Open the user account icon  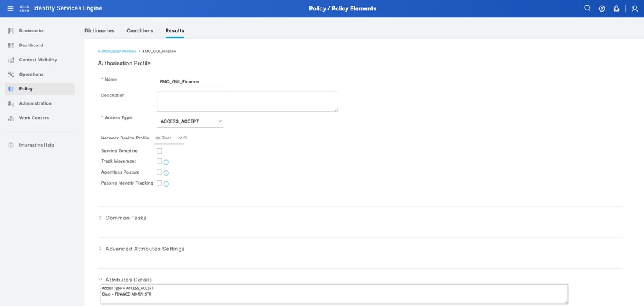click(634, 8)
